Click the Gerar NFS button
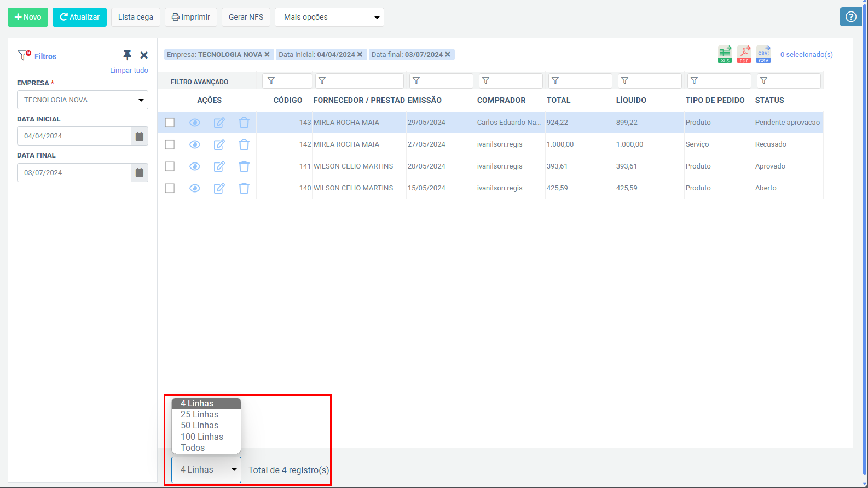Screen dimensions: 868x488 pos(246,17)
